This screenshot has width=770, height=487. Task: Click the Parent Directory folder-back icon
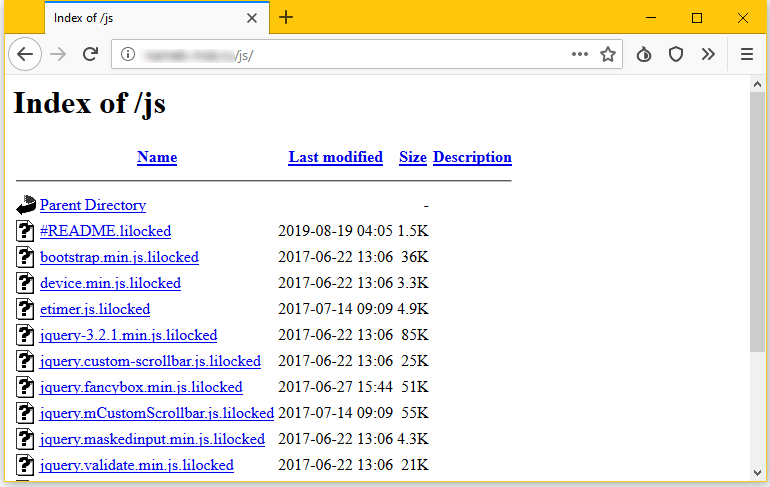coord(26,205)
